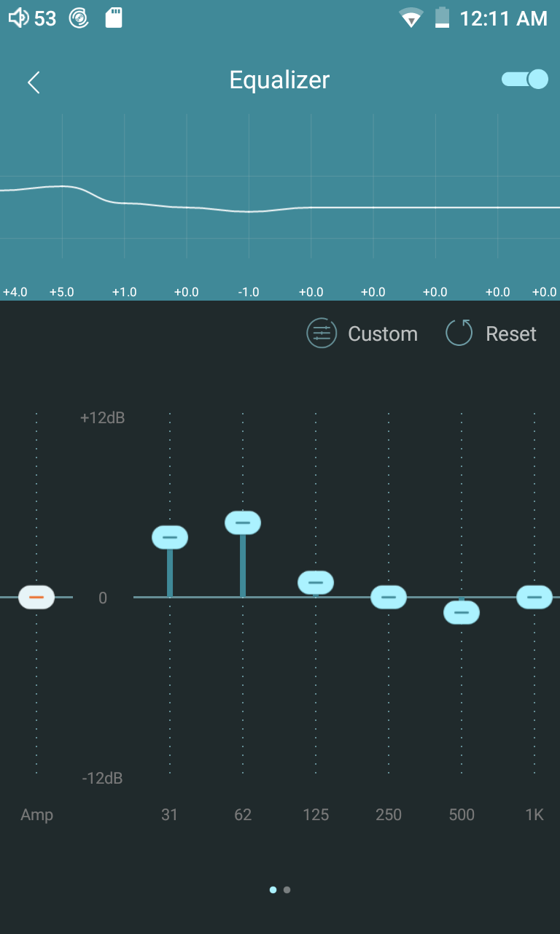The height and width of the screenshot is (934, 560).
Task: Select the 500 Hz band slider handle
Action: (462, 612)
